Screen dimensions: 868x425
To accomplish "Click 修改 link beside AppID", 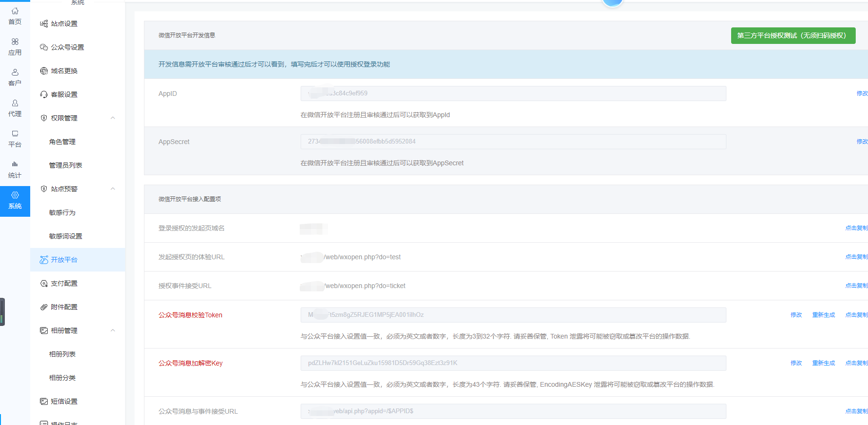I will pos(862,93).
